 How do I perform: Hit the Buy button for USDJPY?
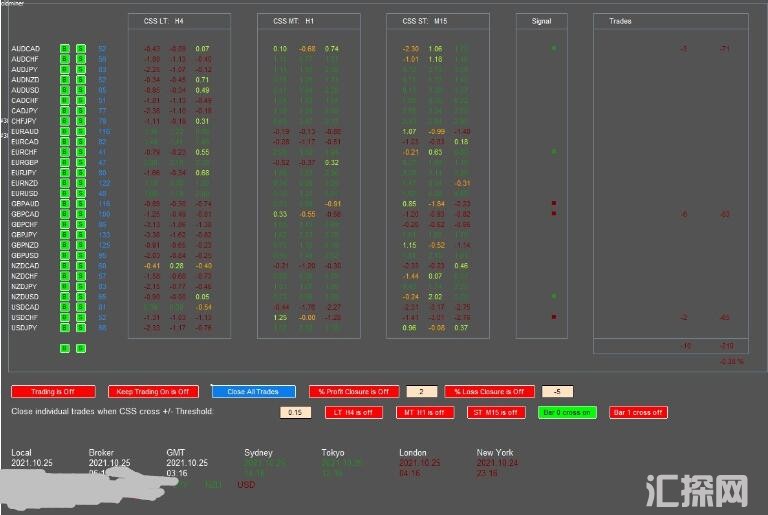(64, 327)
